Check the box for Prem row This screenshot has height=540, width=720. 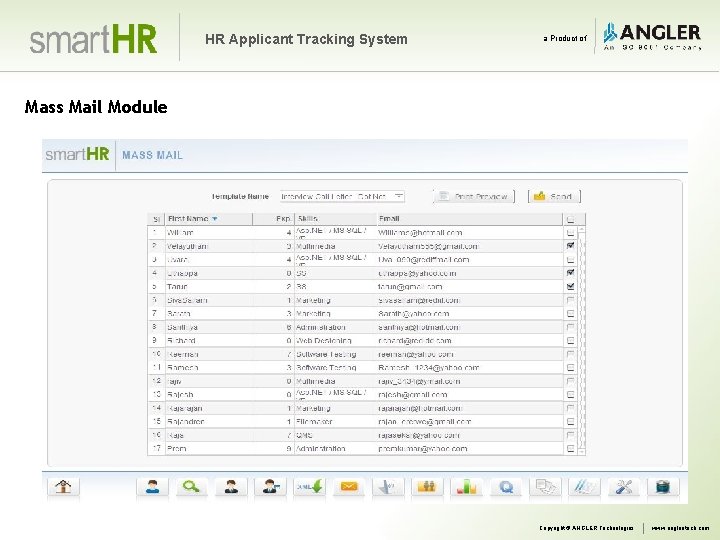pos(570,448)
